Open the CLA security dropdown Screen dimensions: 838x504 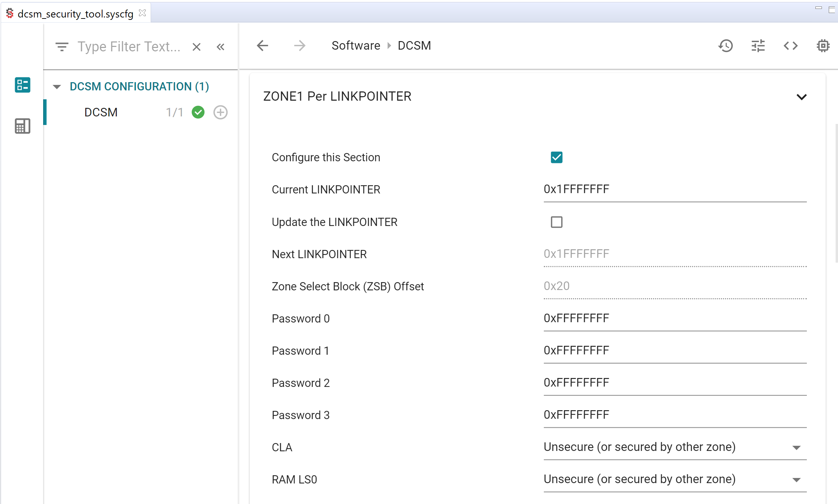(675, 447)
